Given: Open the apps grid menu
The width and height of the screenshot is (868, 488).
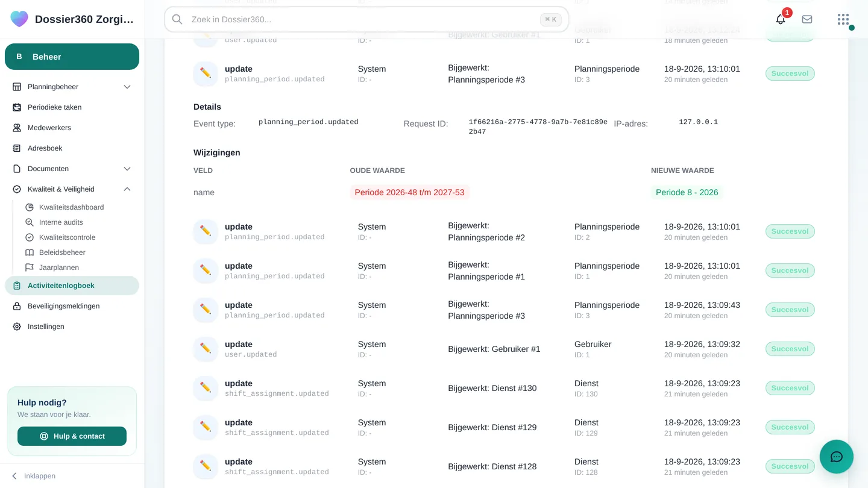Looking at the screenshot, I should (x=843, y=19).
